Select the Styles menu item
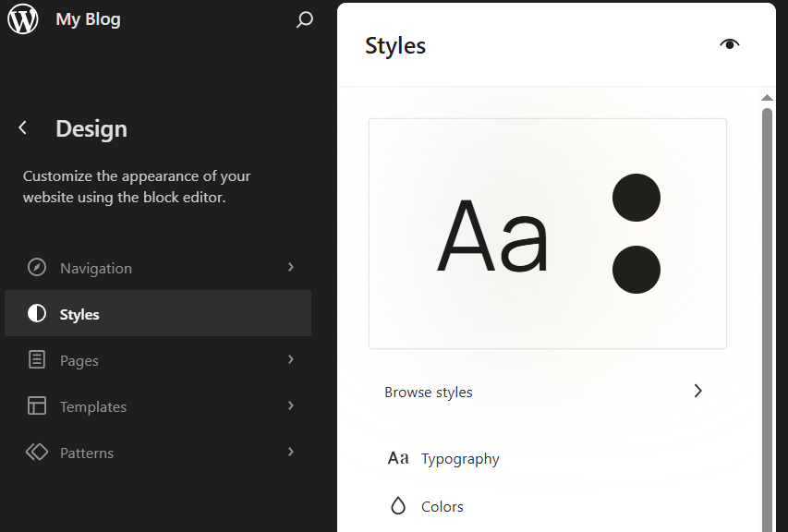 point(158,313)
